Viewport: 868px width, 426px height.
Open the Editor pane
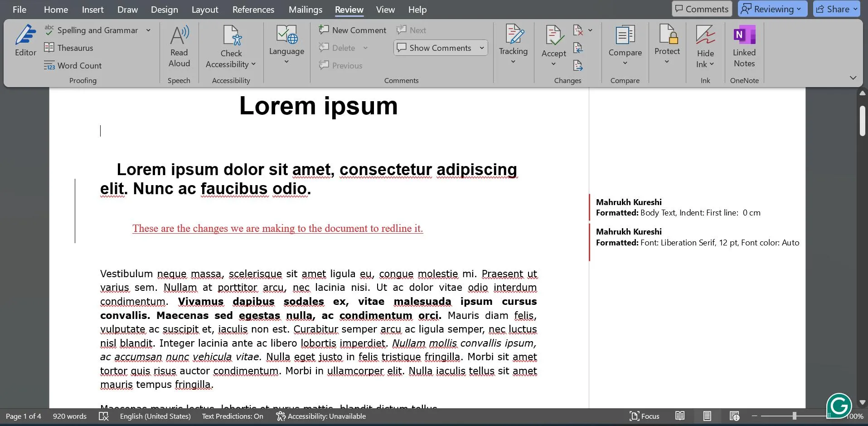(25, 41)
